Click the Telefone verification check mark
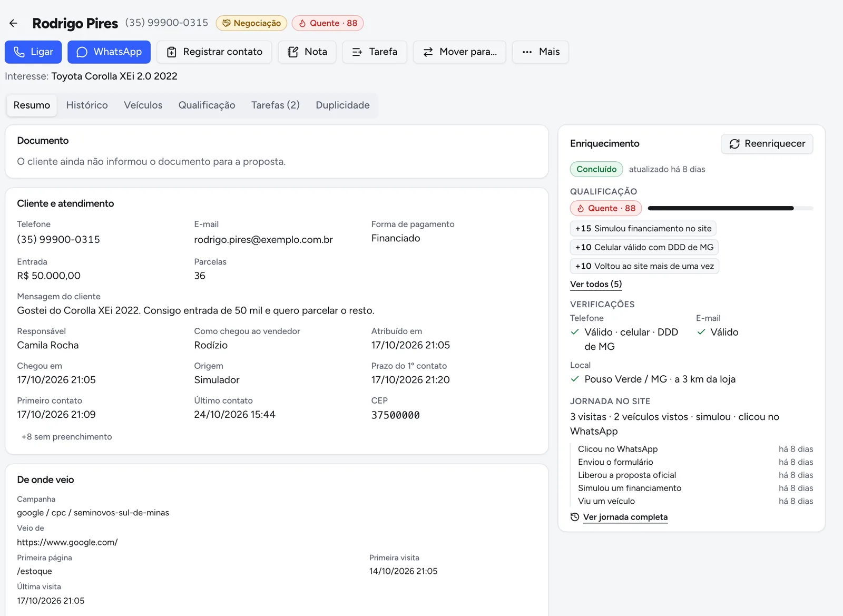The width and height of the screenshot is (843, 616). (x=575, y=332)
